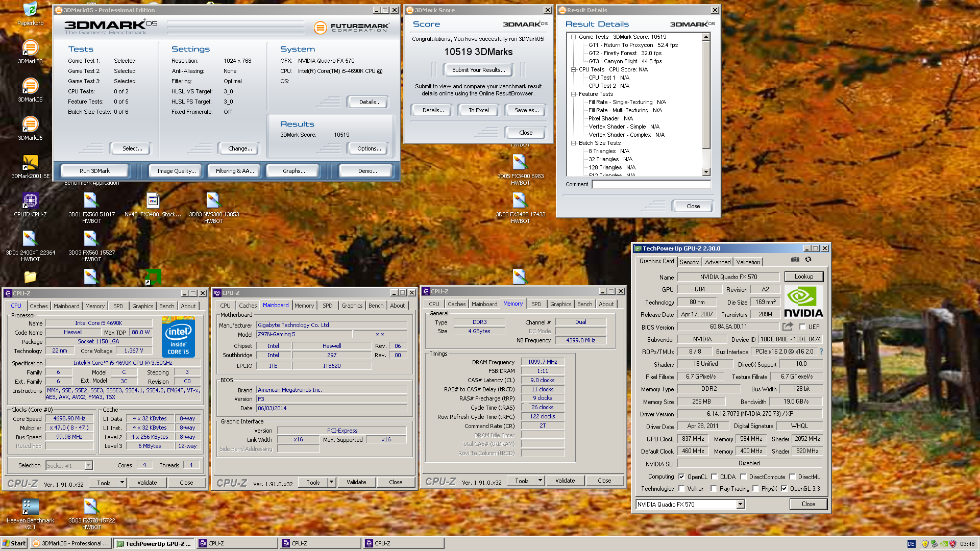Viewport: 980px width, 551px height.
Task: Toggle the Ray Tracing checkbox
Action: click(714, 489)
